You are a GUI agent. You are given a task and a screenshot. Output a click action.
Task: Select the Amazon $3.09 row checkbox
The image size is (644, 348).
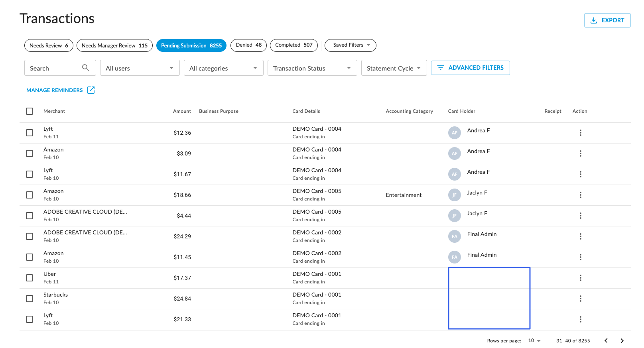[x=30, y=153]
